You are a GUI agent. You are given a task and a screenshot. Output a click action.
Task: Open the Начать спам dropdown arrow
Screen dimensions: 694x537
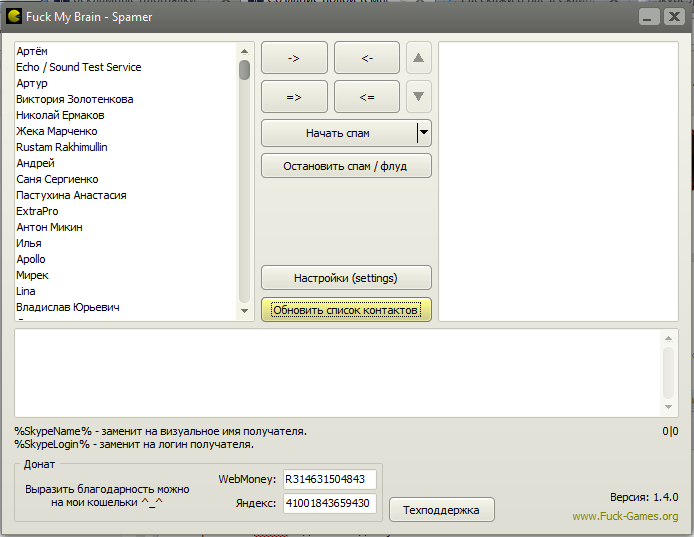coord(424,132)
